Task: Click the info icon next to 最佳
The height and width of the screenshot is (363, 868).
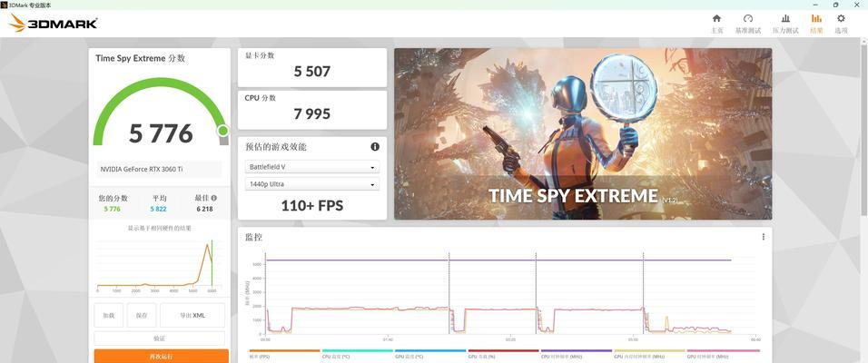Action: click(213, 198)
